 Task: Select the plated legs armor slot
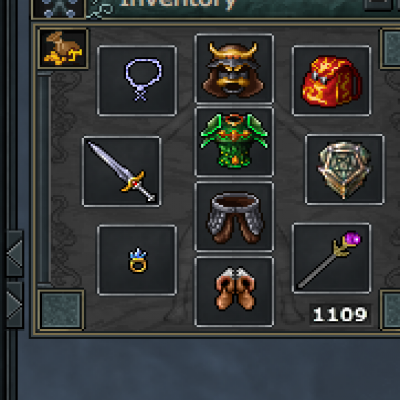[x=234, y=216]
